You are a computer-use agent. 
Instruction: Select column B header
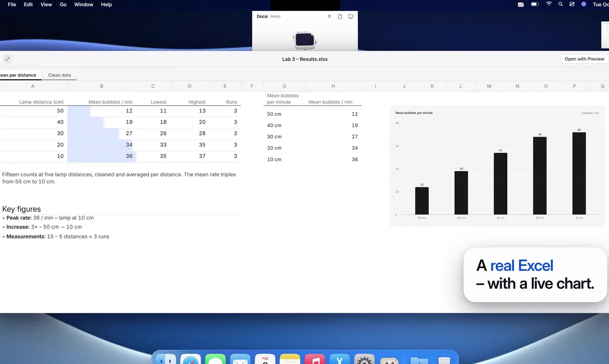tap(102, 86)
